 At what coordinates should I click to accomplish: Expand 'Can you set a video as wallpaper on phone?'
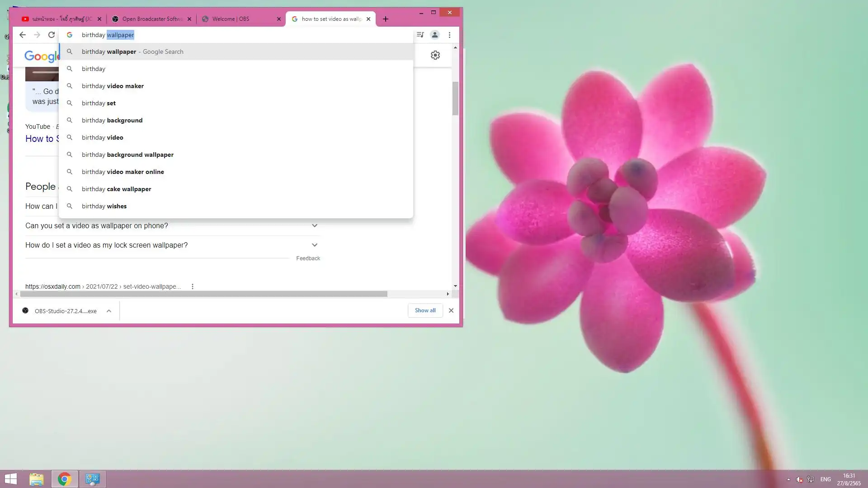[x=314, y=225]
